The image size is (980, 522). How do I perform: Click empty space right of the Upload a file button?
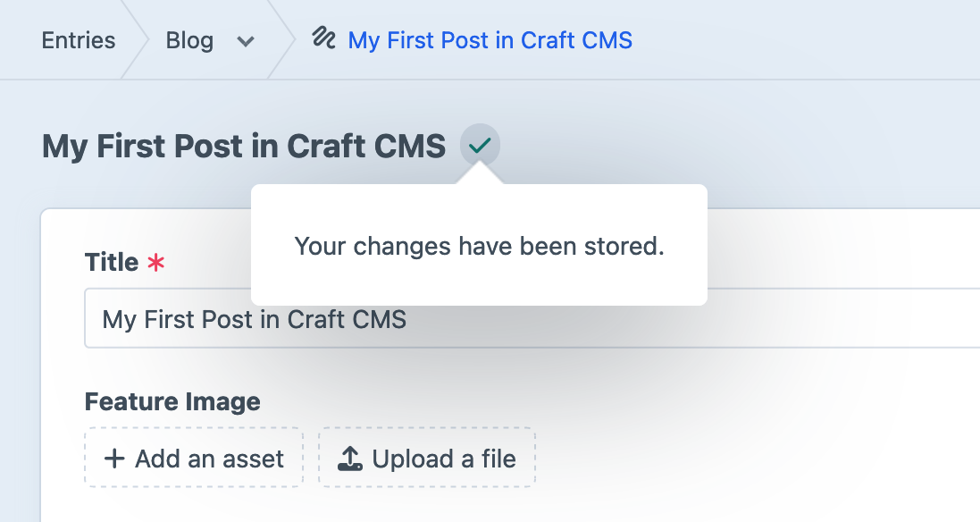click(x=715, y=458)
